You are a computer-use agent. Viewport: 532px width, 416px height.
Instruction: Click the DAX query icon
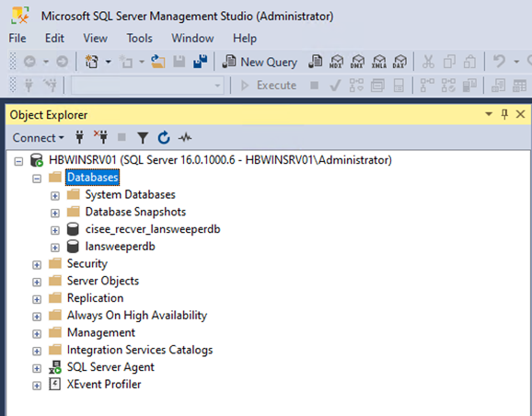[399, 62]
